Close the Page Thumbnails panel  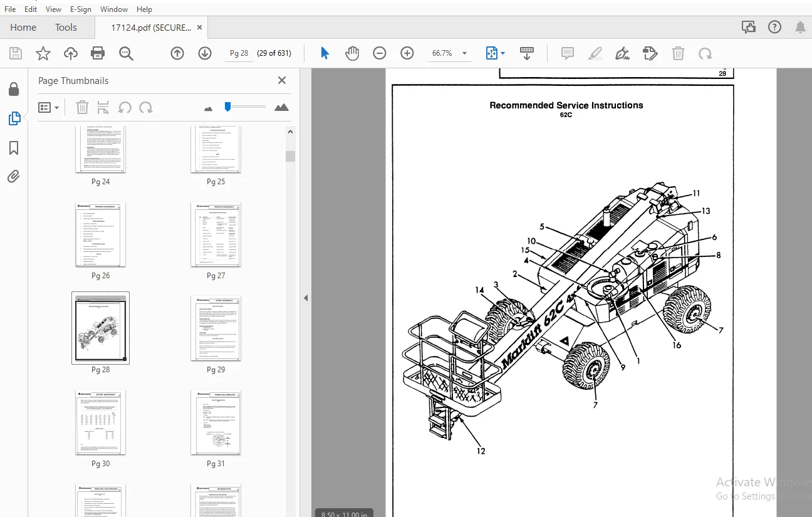(282, 80)
